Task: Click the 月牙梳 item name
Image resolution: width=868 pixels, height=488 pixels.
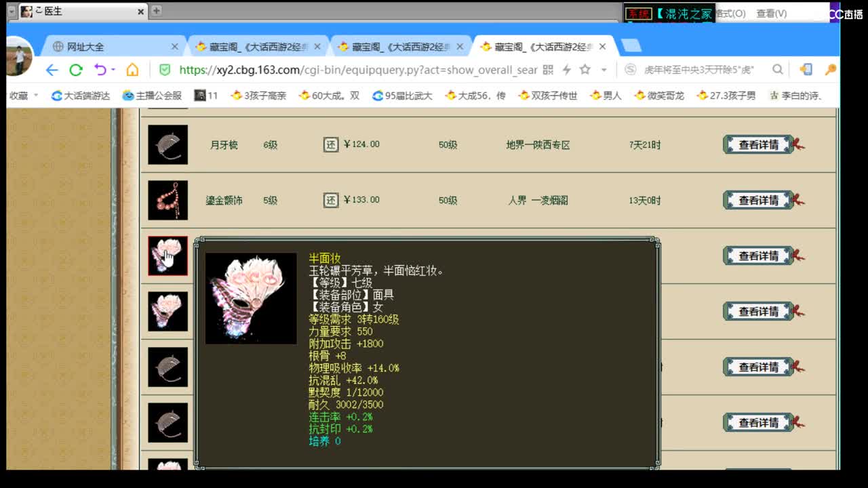Action: click(224, 145)
